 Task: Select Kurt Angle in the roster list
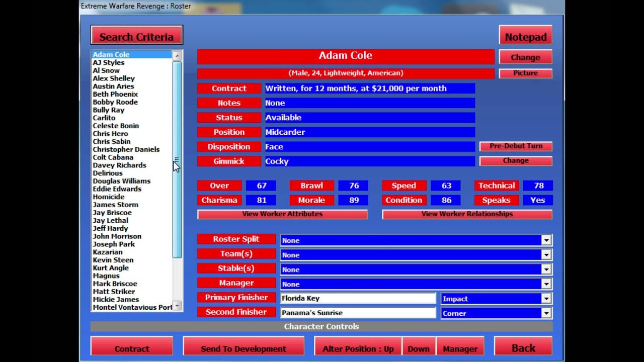111,268
